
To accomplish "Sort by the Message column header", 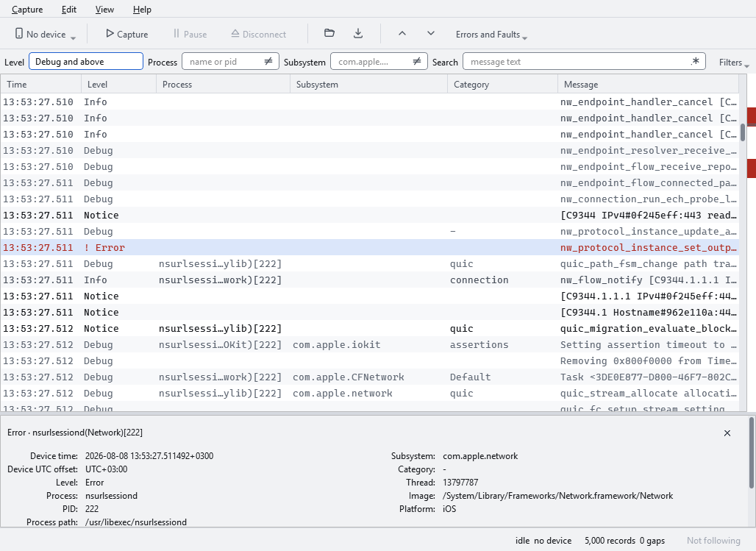I will coord(649,84).
